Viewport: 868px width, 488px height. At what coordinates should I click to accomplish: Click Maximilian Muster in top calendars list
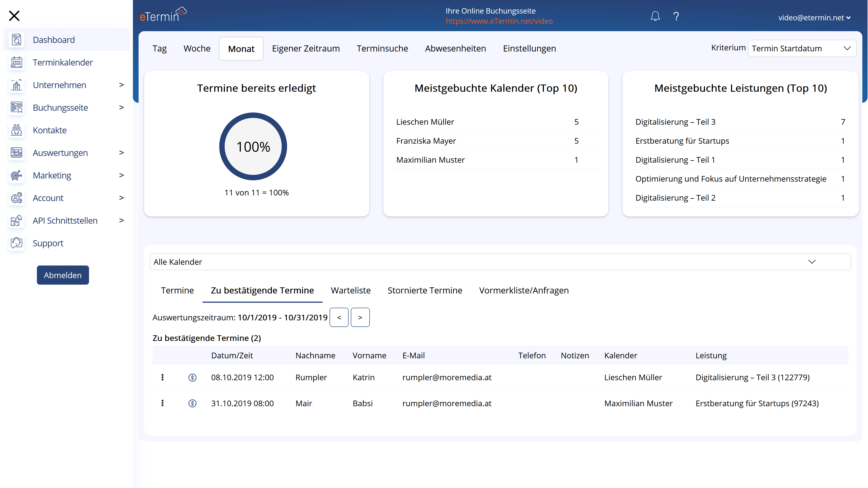pos(430,160)
